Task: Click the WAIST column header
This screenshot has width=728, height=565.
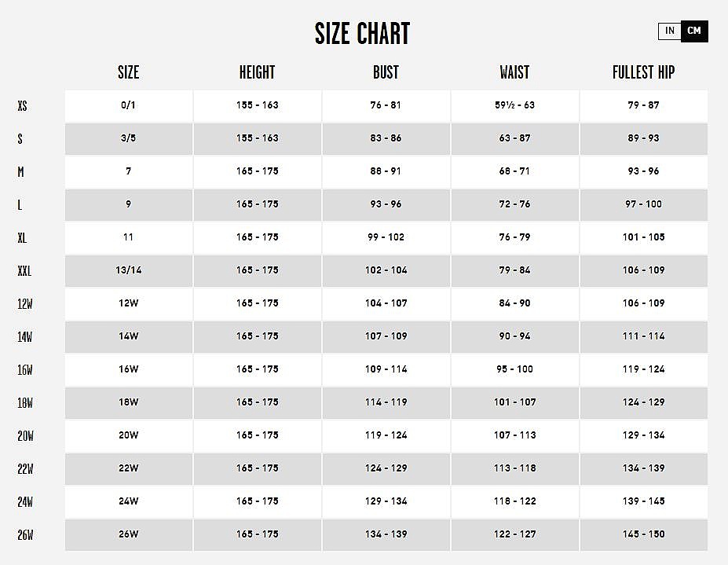Action: 514,72
